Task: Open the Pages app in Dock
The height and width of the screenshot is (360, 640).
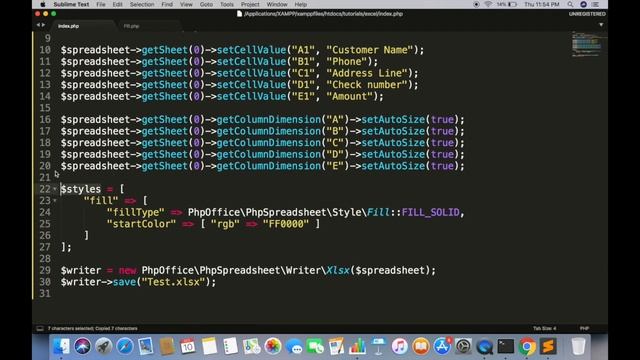Action: pyautogui.click(x=336, y=347)
